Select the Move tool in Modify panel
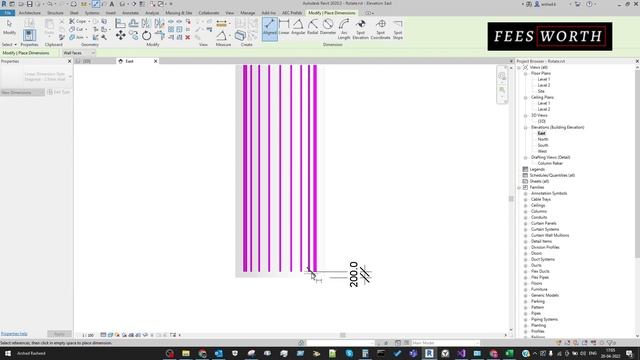The image size is (640, 360). click(120, 36)
